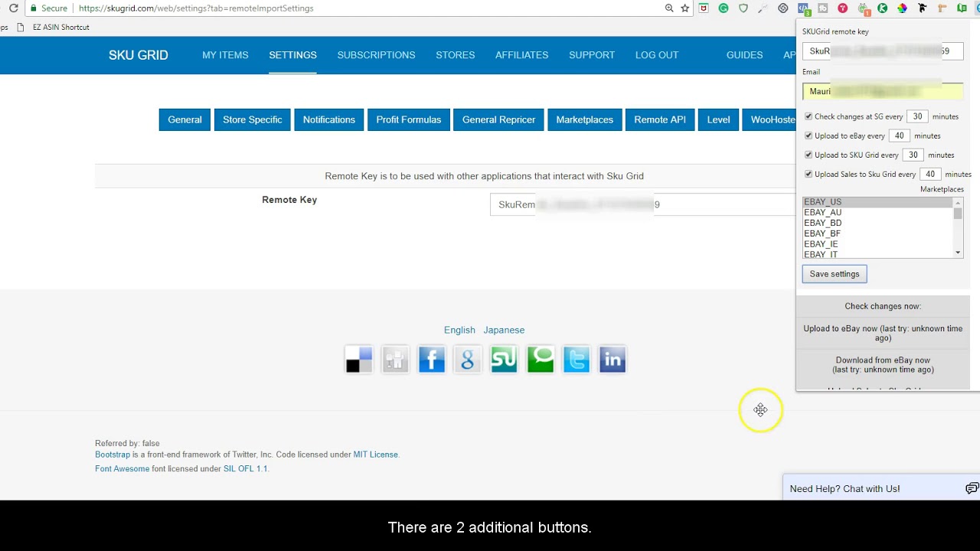980x551 pixels.
Task: Click the Google bookmark icon
Action: 467,360
